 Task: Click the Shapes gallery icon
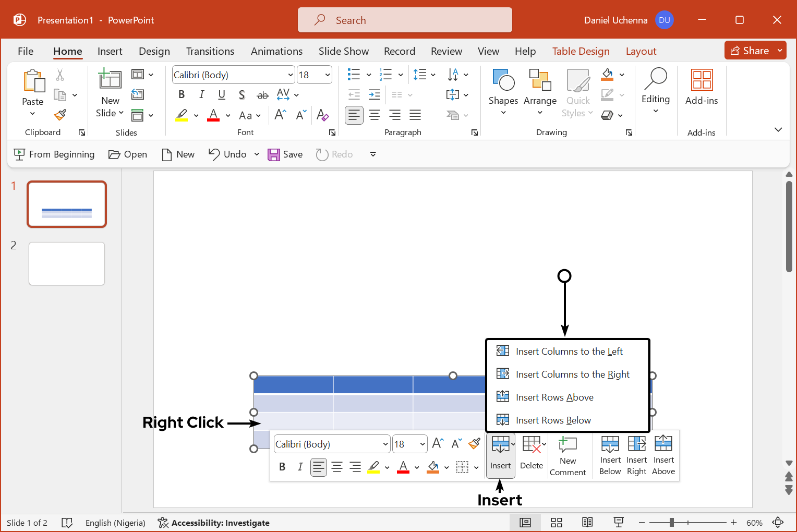coord(503,80)
